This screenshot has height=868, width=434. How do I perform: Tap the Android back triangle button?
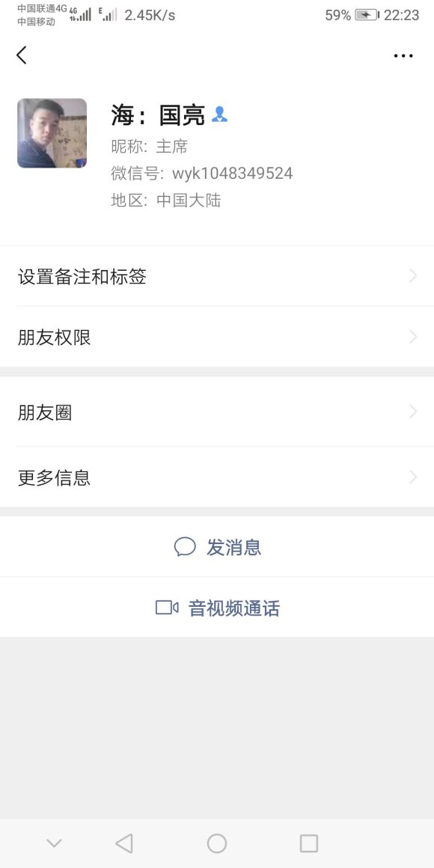124,843
